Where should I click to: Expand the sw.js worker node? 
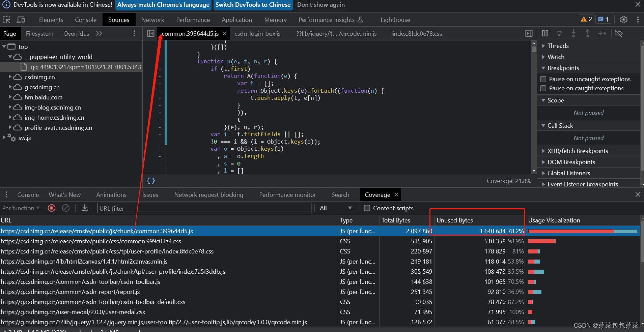[4, 137]
